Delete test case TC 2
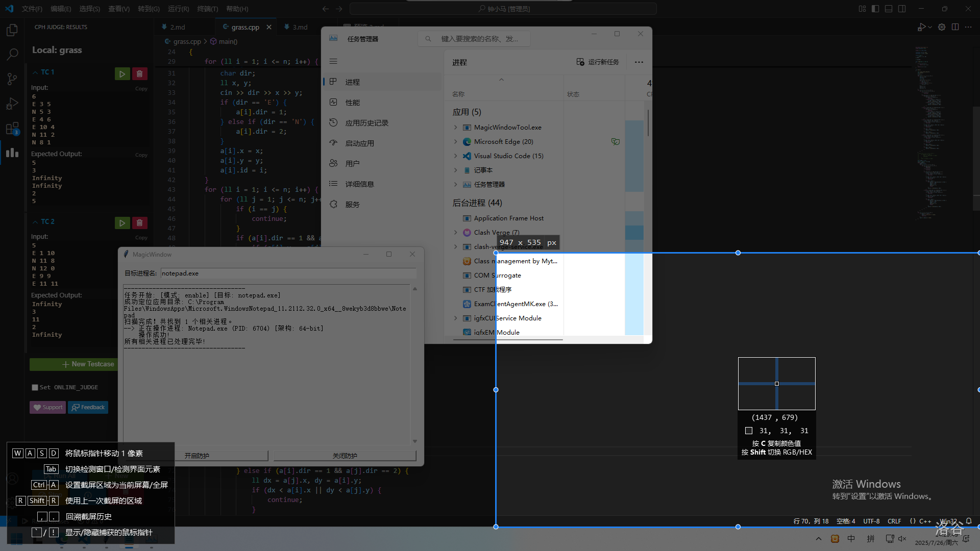 tap(139, 223)
